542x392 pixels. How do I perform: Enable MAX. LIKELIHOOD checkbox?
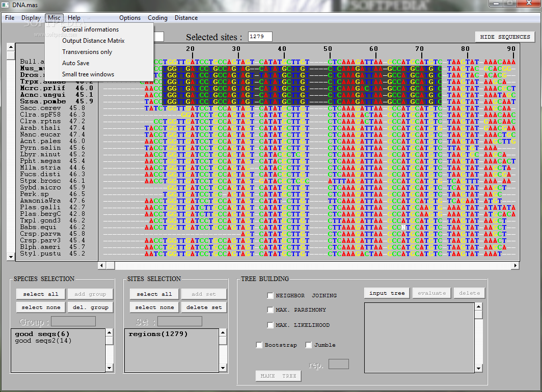click(270, 325)
